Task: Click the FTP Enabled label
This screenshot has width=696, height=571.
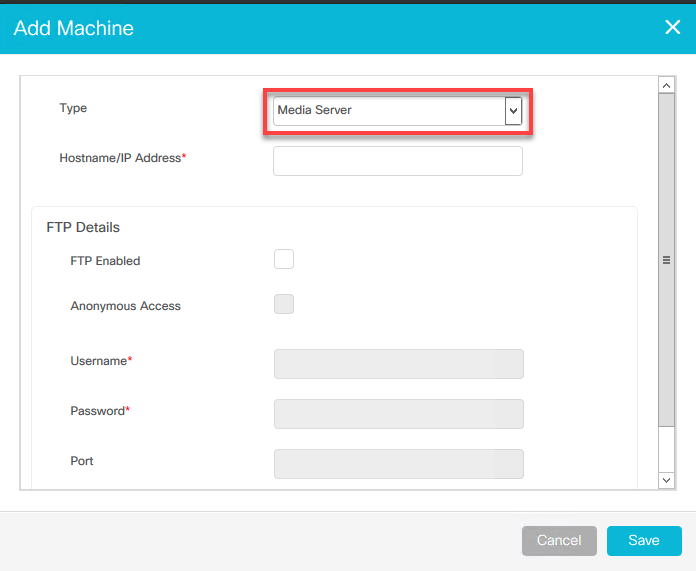Action: pyautogui.click(x=105, y=261)
